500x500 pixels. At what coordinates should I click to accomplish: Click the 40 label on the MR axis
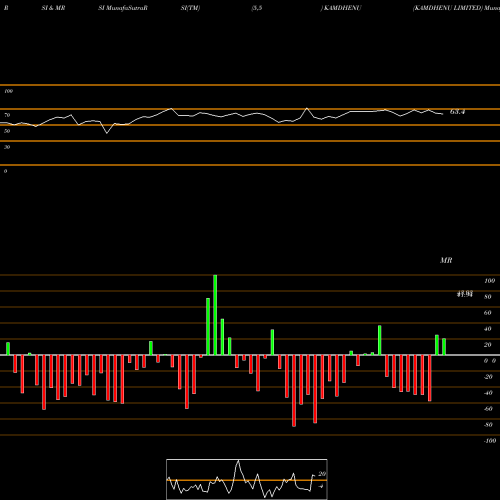pos(488,329)
